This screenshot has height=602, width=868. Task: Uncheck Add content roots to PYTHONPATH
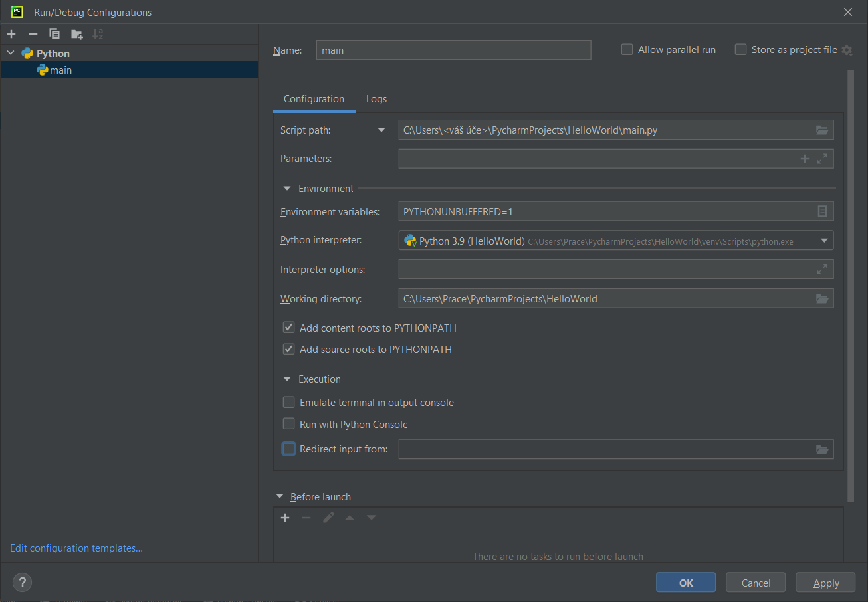pyautogui.click(x=288, y=328)
